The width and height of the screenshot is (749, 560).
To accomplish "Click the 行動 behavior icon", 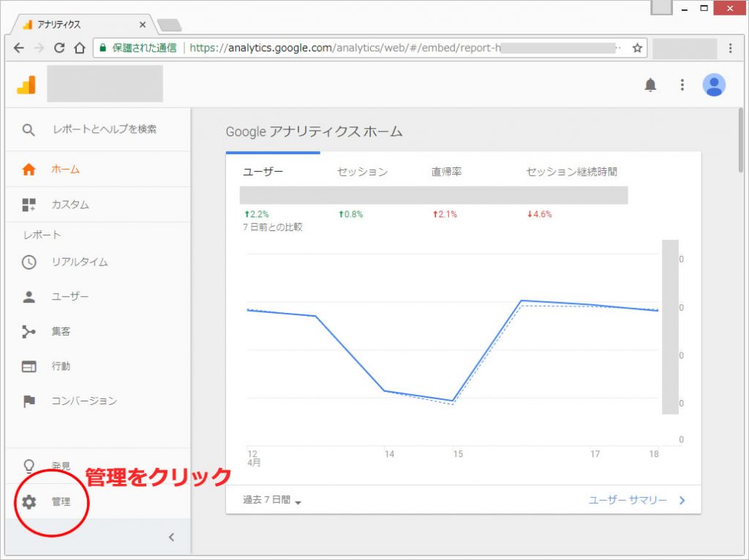I will tap(29, 366).
